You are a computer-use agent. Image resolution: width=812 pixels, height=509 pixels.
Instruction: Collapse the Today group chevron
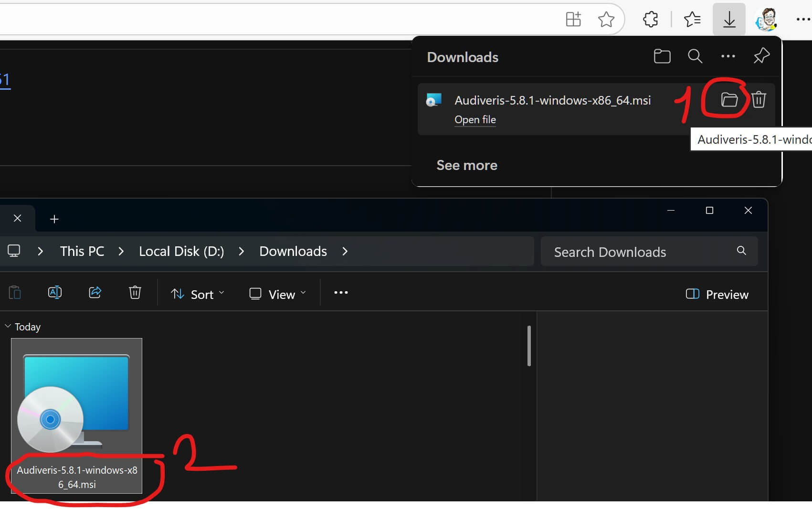[8, 327]
